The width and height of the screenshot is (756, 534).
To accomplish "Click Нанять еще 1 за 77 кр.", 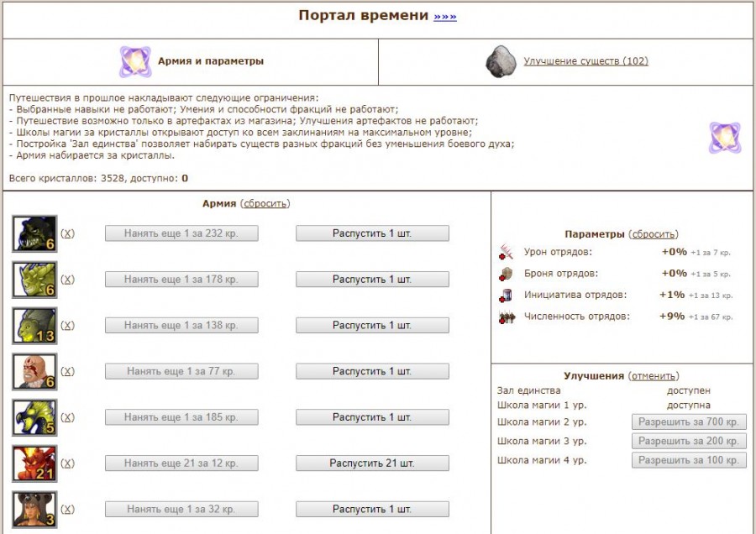I will [x=181, y=371].
